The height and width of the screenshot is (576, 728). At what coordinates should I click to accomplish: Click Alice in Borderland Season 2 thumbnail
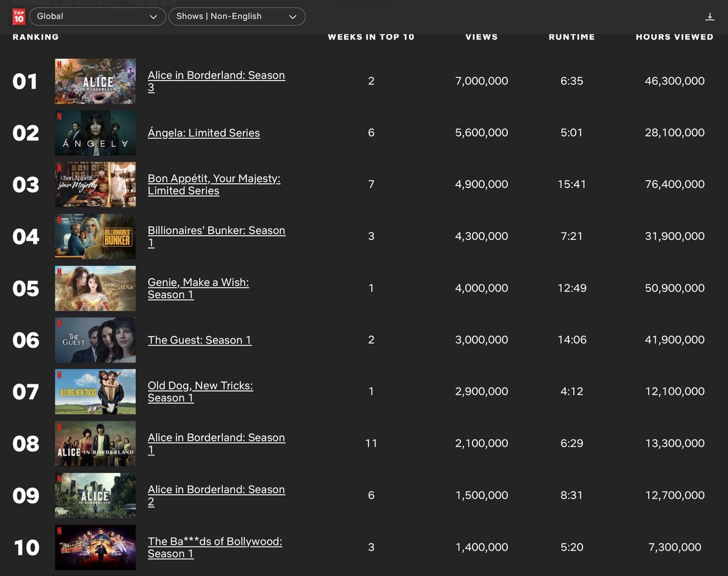[95, 495]
